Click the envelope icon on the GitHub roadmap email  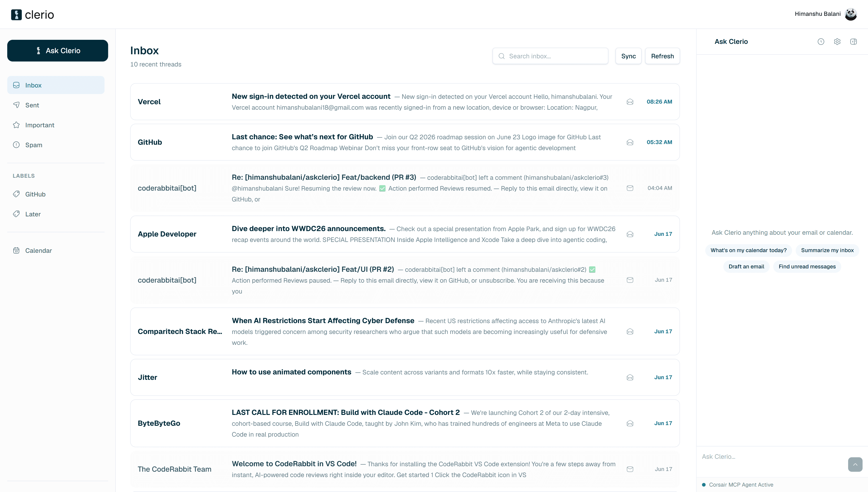pyautogui.click(x=630, y=142)
